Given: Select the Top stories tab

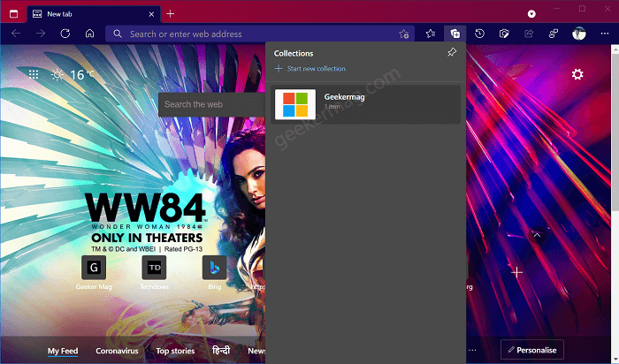Looking at the screenshot, I should (175, 351).
